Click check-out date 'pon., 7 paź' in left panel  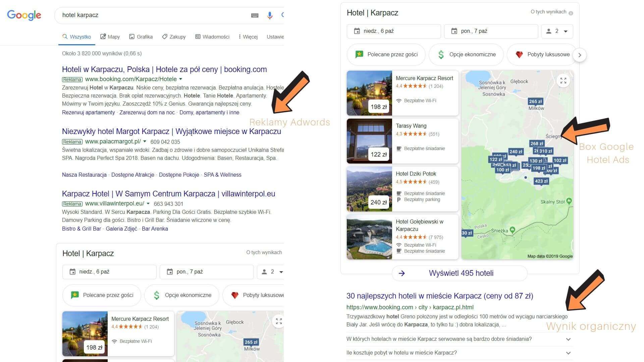[207, 272]
